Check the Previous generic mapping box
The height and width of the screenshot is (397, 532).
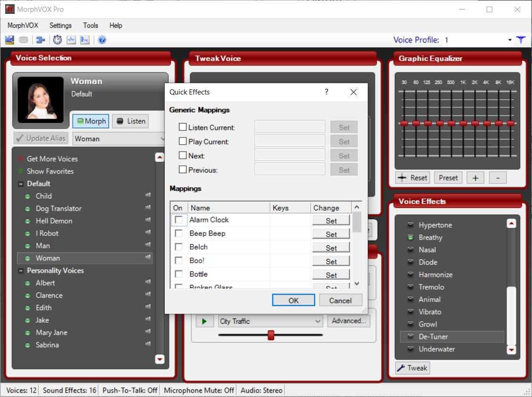tap(183, 170)
